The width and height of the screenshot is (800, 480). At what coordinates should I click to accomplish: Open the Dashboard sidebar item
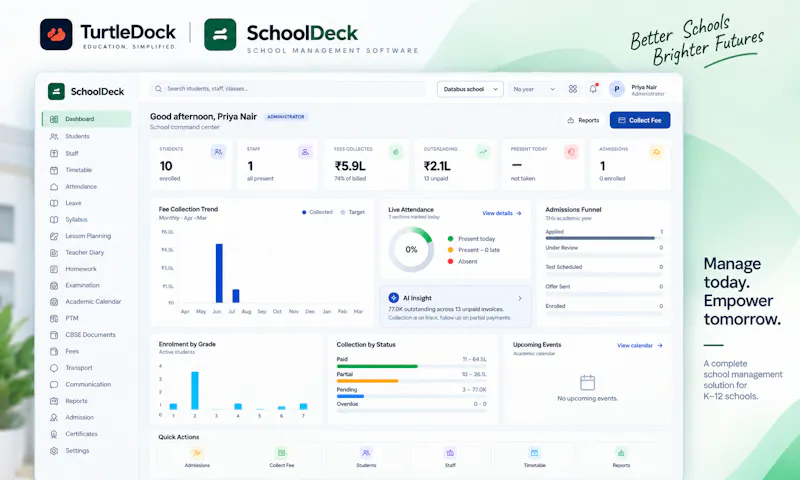[86, 119]
